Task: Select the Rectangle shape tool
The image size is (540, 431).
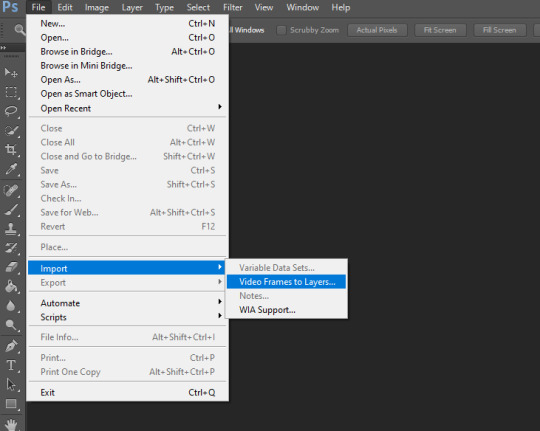Action: 11,404
